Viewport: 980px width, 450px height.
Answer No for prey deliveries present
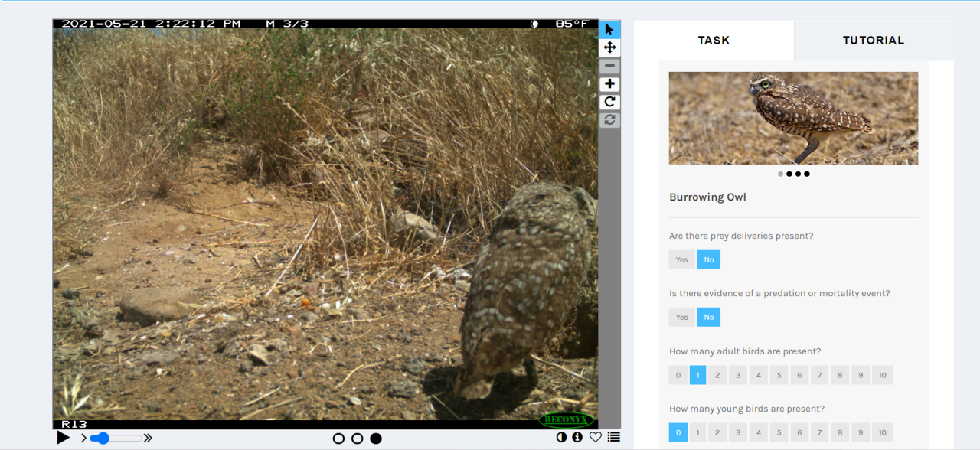[709, 259]
